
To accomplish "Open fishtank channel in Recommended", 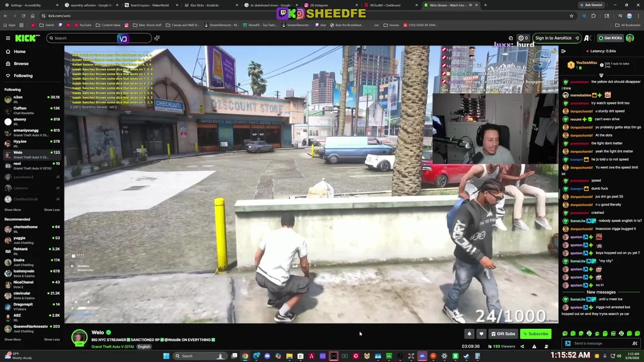I will coord(31,251).
